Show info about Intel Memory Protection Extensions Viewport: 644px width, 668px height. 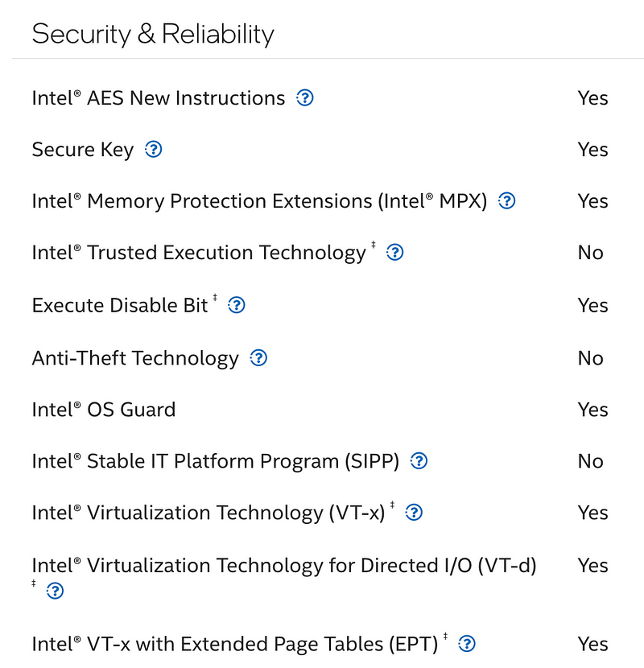[x=506, y=201]
